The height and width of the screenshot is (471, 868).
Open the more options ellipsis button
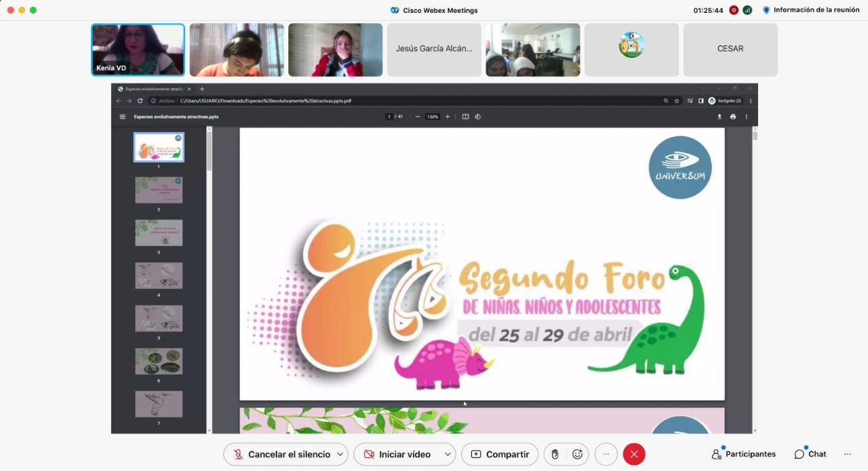[606, 454]
